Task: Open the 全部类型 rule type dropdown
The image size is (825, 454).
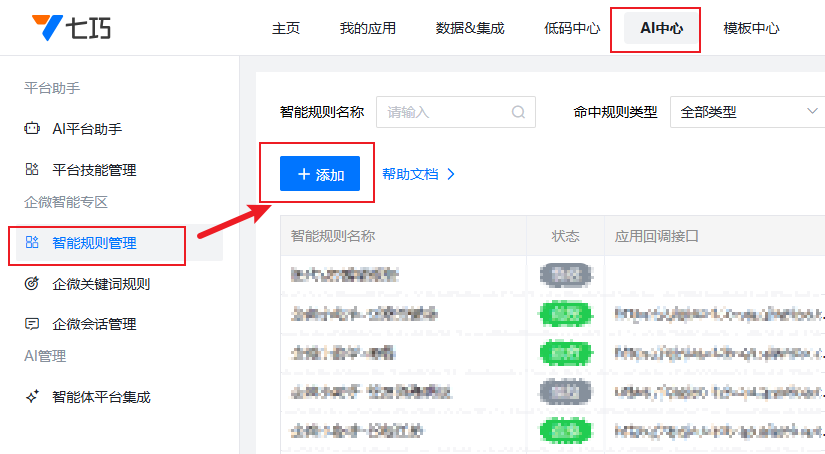Action: [746, 112]
